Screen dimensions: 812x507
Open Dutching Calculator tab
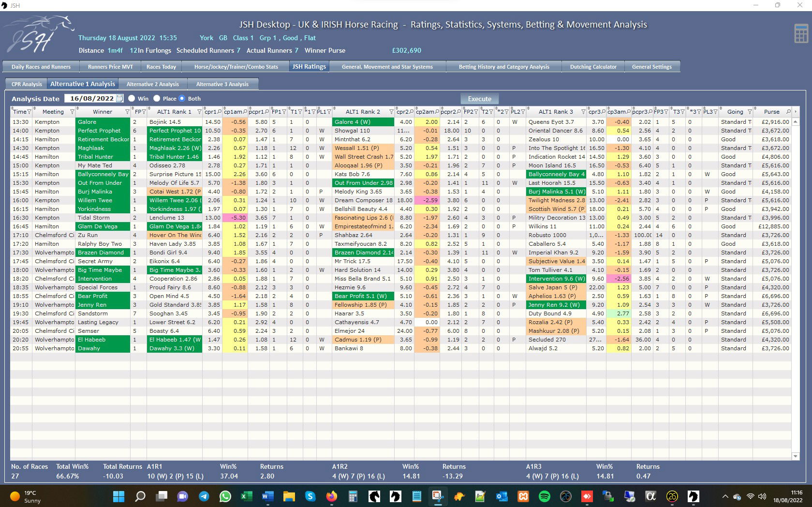click(x=593, y=67)
